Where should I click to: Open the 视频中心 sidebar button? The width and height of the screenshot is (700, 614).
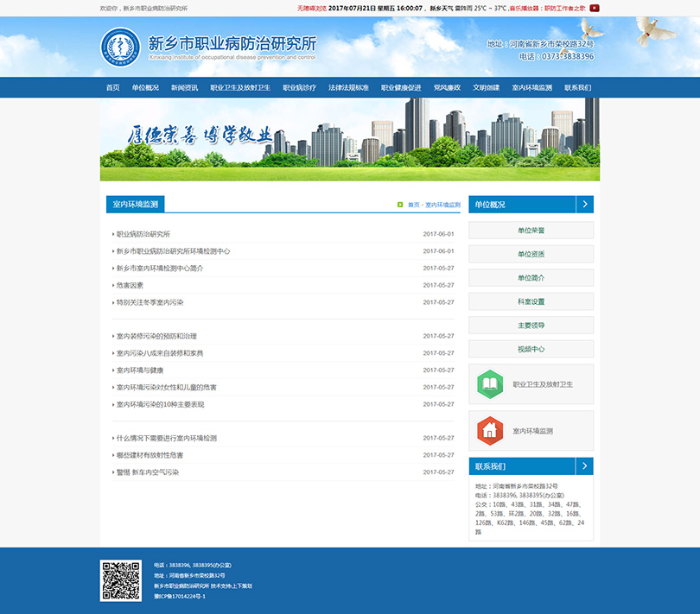point(531,350)
